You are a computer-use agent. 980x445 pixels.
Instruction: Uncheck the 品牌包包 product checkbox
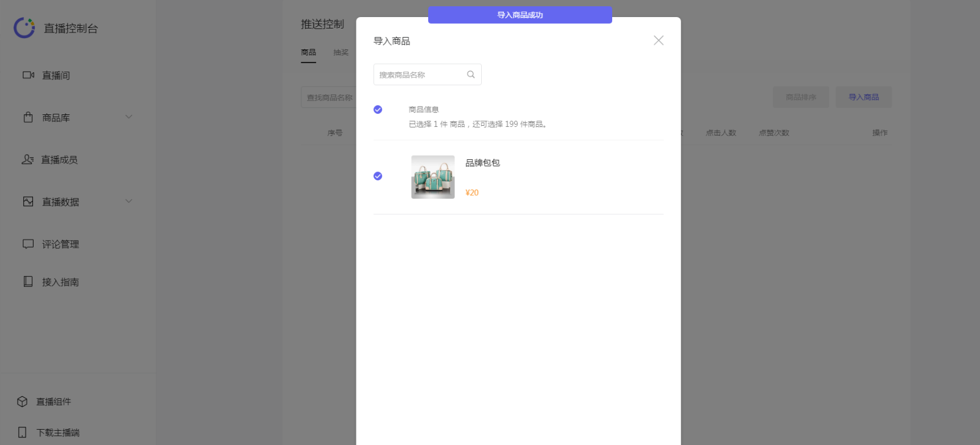pos(378,176)
